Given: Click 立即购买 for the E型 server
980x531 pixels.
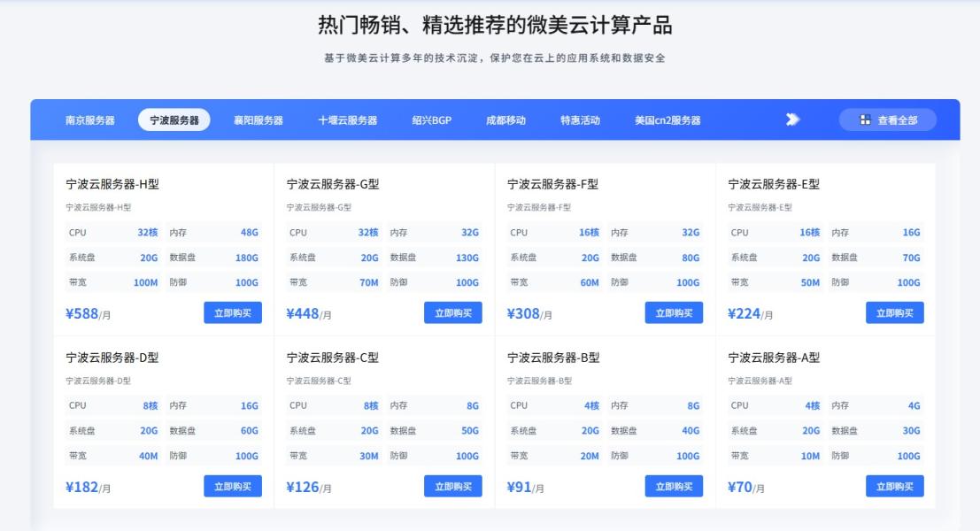Looking at the screenshot, I should (894, 313).
